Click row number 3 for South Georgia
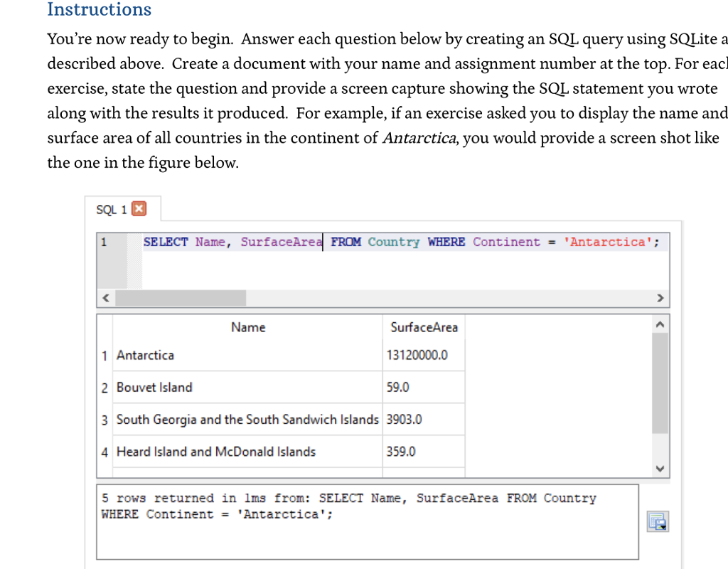728x569 pixels. click(x=104, y=420)
